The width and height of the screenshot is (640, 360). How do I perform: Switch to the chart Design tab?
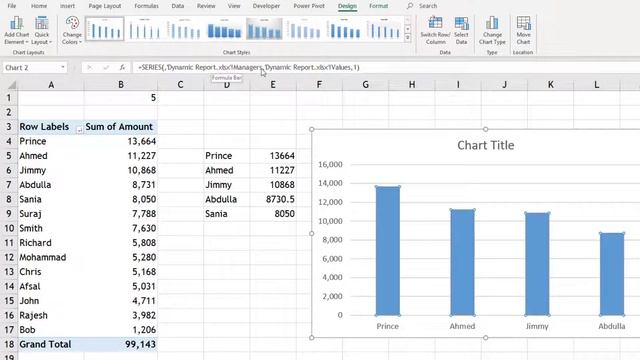click(347, 6)
